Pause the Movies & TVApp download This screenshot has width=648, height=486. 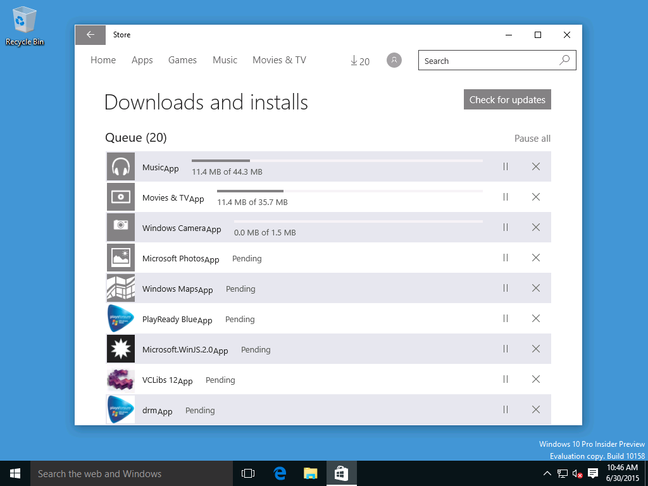click(x=505, y=197)
